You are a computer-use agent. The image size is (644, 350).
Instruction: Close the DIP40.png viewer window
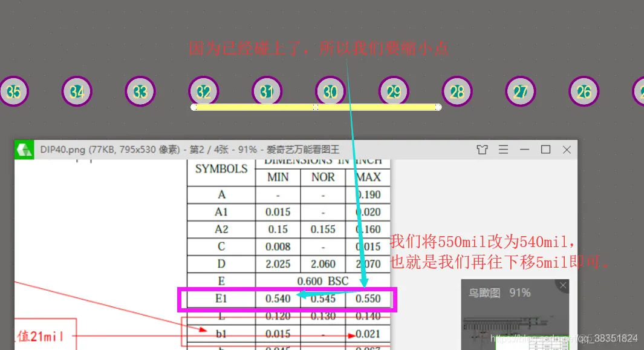(x=567, y=150)
